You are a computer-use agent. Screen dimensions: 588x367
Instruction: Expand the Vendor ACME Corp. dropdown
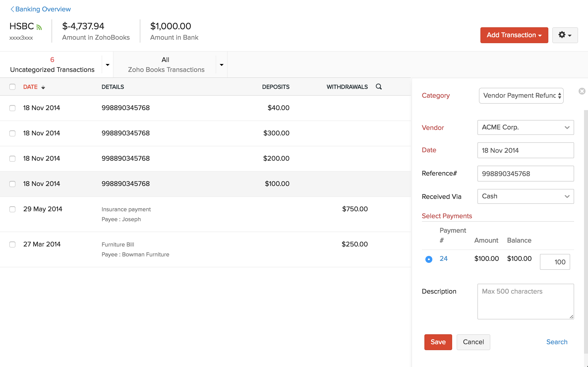pos(525,127)
